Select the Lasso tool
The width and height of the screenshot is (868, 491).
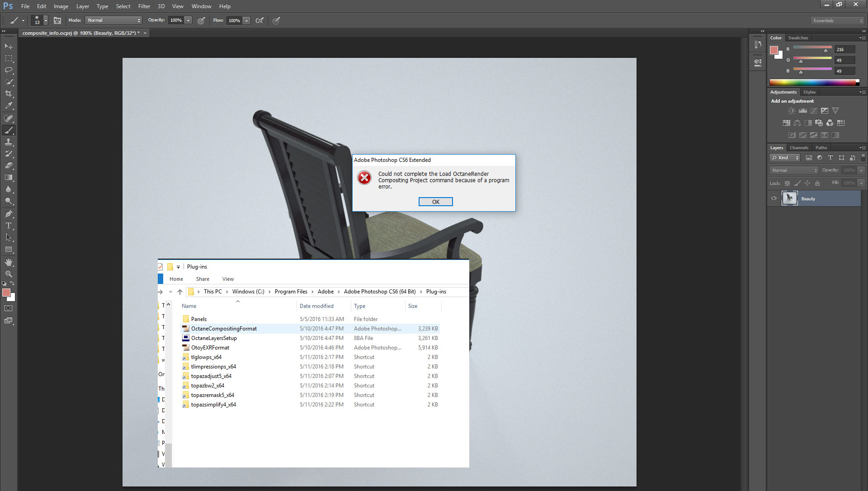pos(9,70)
